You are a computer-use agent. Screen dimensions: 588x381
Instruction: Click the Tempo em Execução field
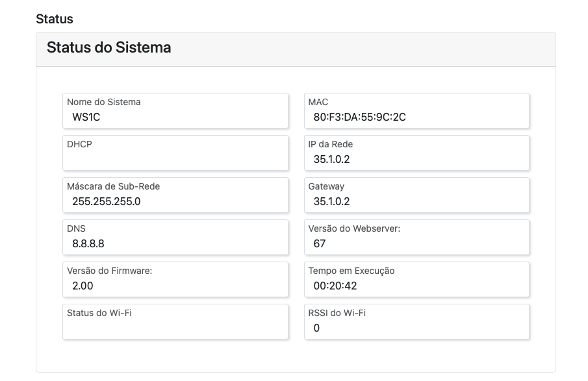pos(416,279)
